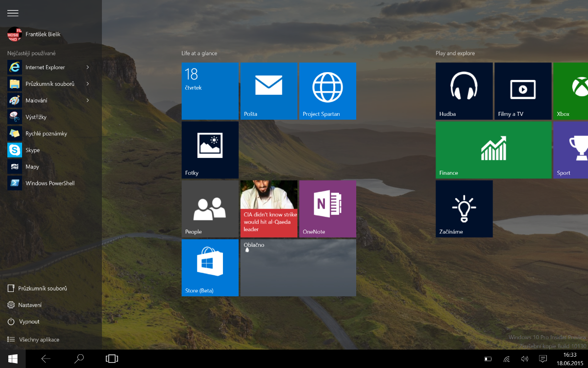Open the Fotky photos tile
This screenshot has height=368, width=588.
(x=210, y=150)
